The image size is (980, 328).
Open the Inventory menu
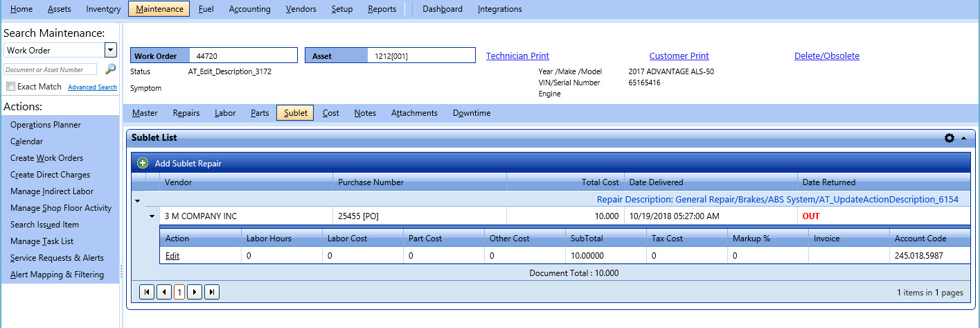(103, 9)
